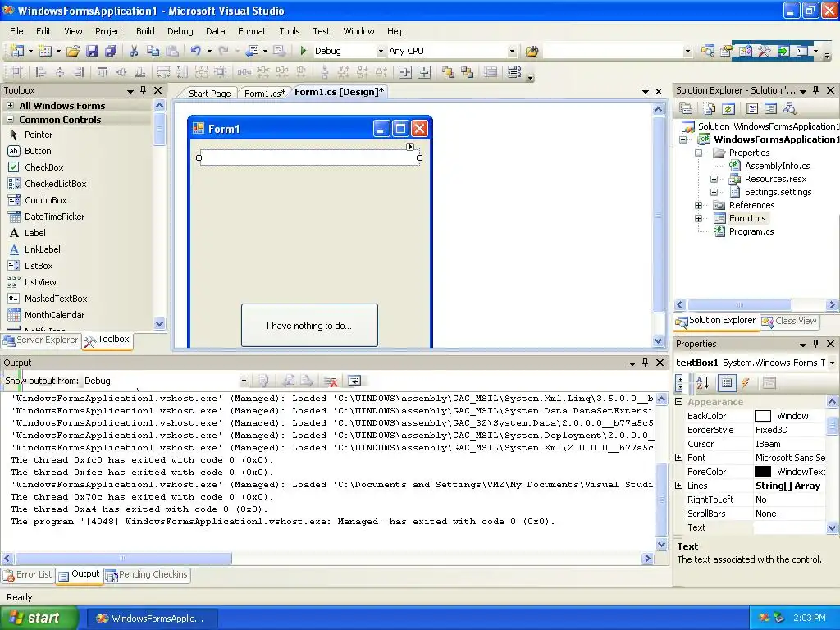Image resolution: width=840 pixels, height=630 pixels.
Task: Click Show All Files icon in Solution Explorer
Action: [x=710, y=109]
